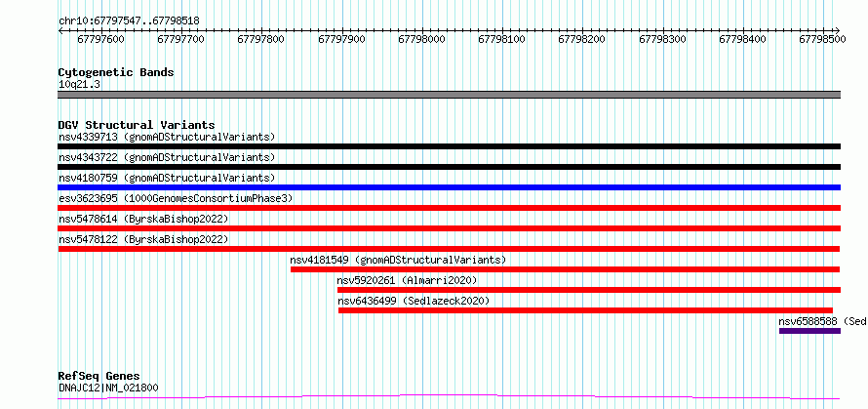The height and width of the screenshot is (409, 868).
Task: Click the DNAJC12 magenta gene line
Action: point(449,397)
